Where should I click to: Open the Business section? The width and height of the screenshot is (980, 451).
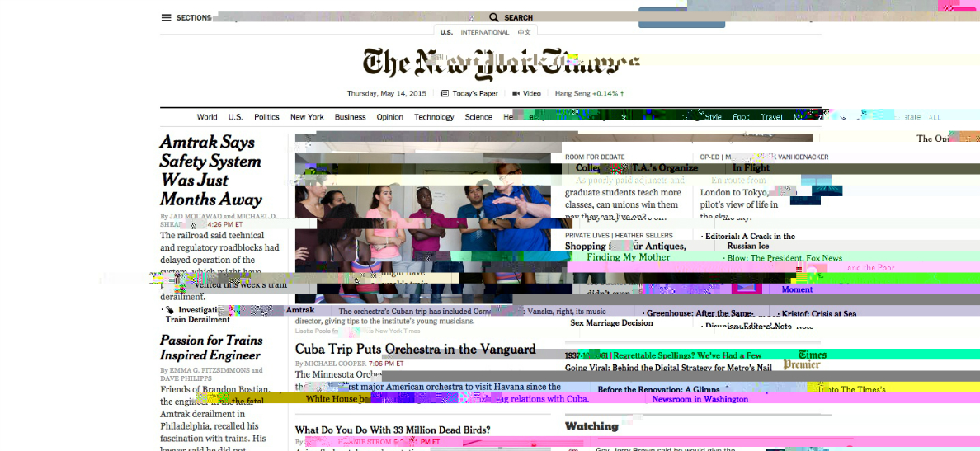pyautogui.click(x=350, y=117)
